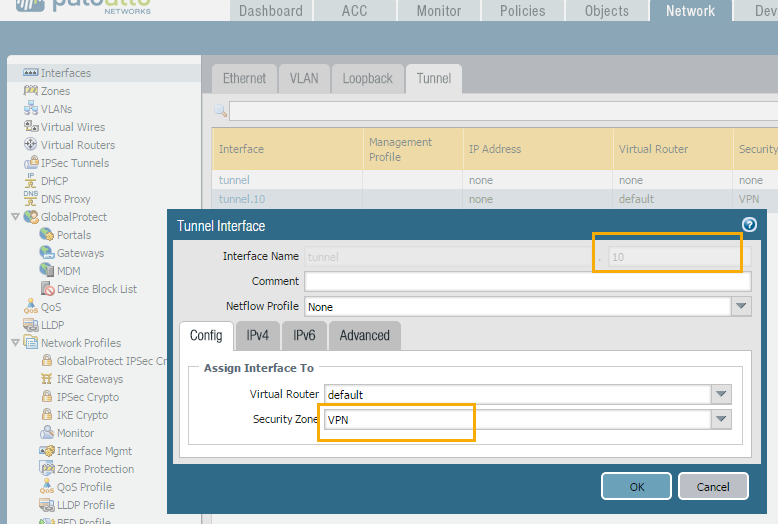
Task: Open the Security Zone dropdown arrow
Action: [721, 420]
